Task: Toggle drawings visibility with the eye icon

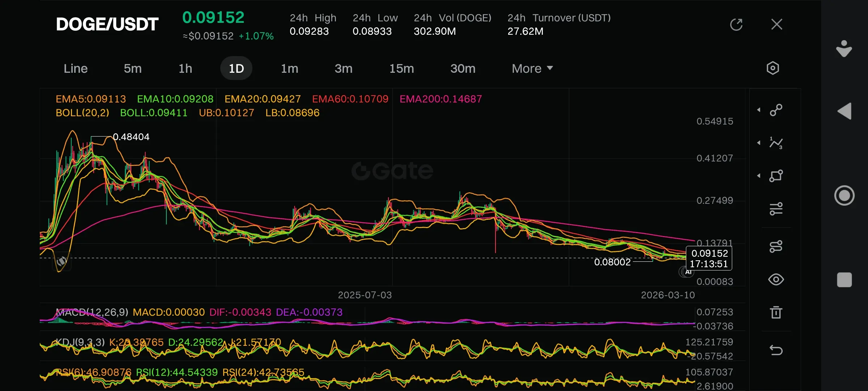Action: pyautogui.click(x=776, y=279)
